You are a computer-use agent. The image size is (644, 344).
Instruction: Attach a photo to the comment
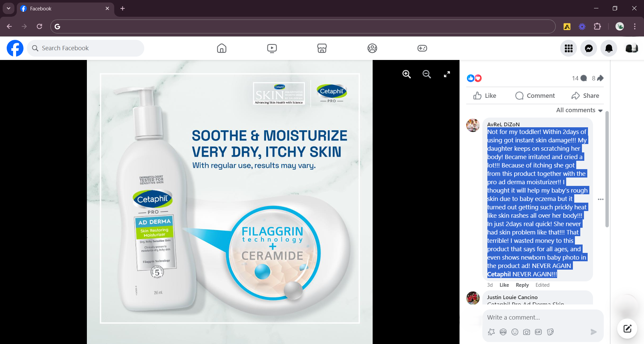pos(527,332)
